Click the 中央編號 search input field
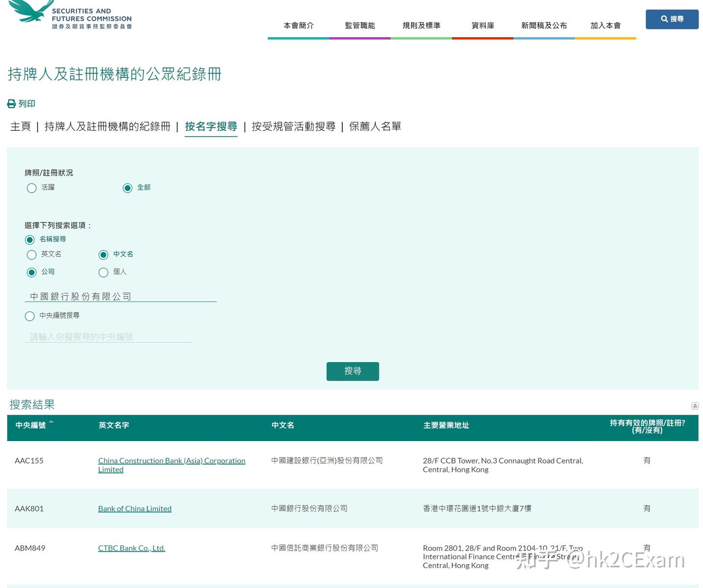703x588 pixels. (108, 336)
